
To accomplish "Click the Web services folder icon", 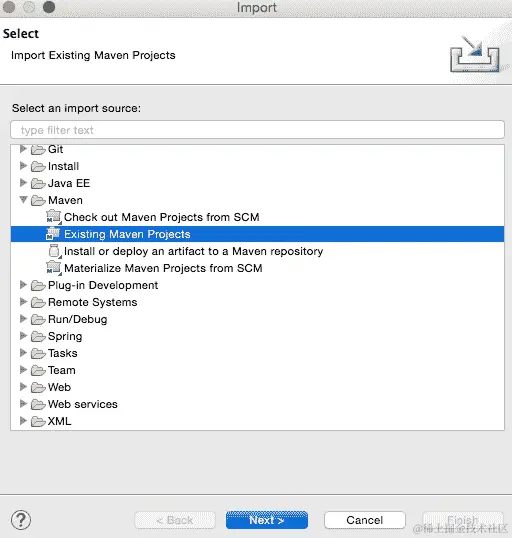I will click(x=38, y=405).
